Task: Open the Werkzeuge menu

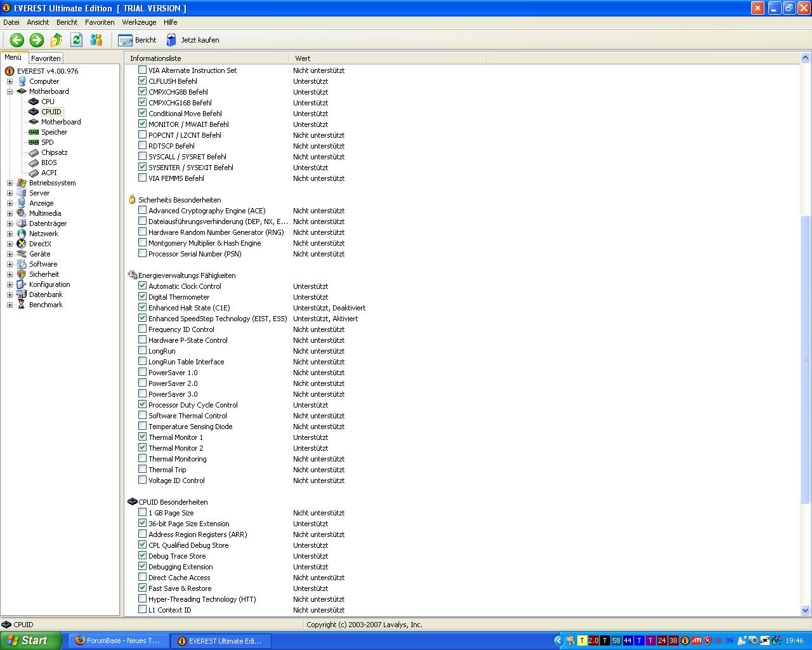Action: pyautogui.click(x=139, y=22)
